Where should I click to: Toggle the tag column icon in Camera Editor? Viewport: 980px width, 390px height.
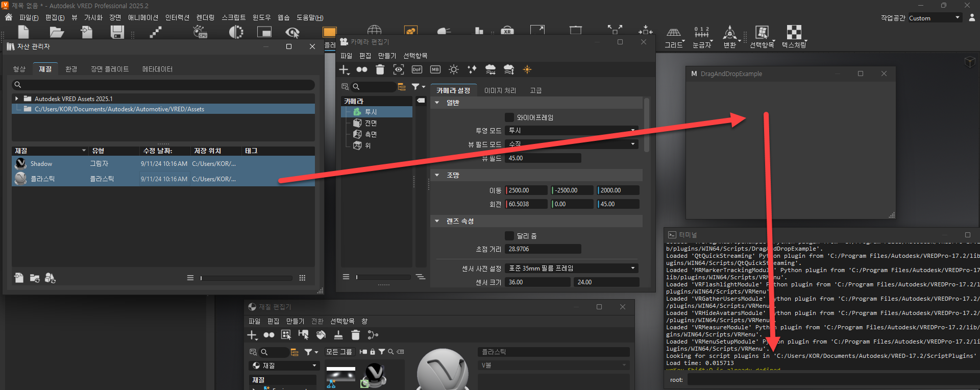[x=421, y=101]
